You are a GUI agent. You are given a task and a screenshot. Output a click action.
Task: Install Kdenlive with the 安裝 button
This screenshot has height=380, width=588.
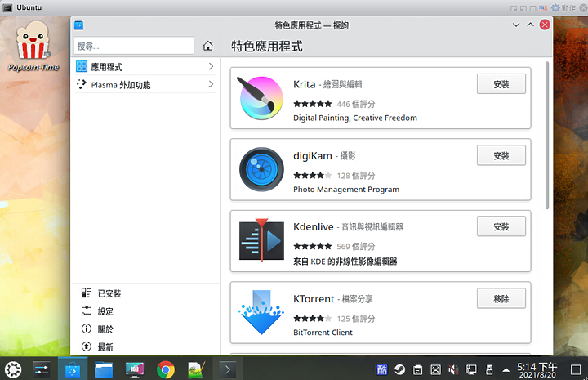(501, 226)
